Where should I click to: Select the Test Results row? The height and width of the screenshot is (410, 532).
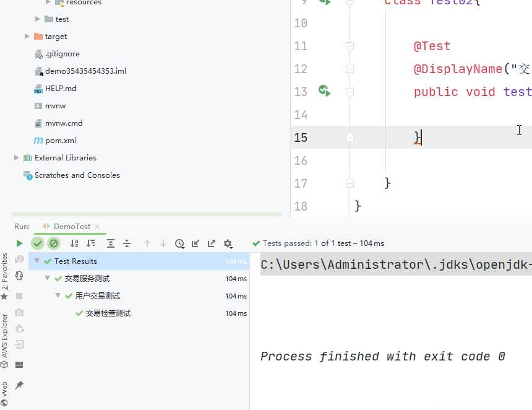point(139,261)
